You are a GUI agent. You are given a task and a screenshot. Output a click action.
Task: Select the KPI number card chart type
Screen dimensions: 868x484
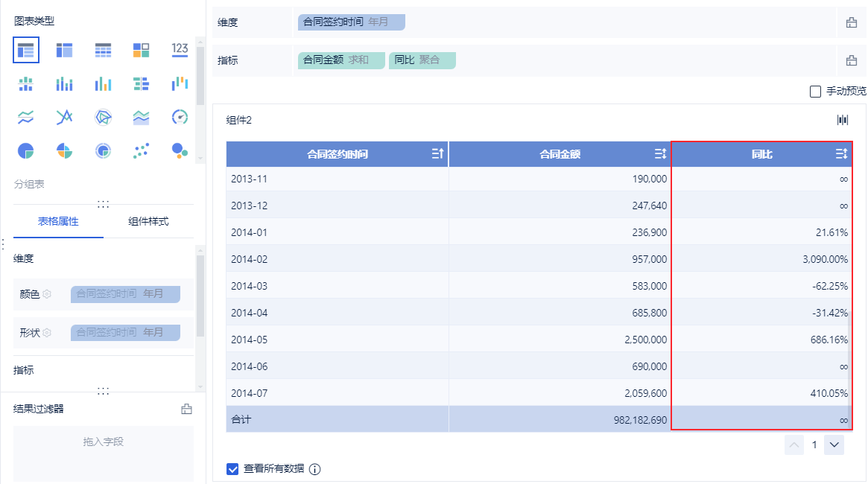point(180,50)
